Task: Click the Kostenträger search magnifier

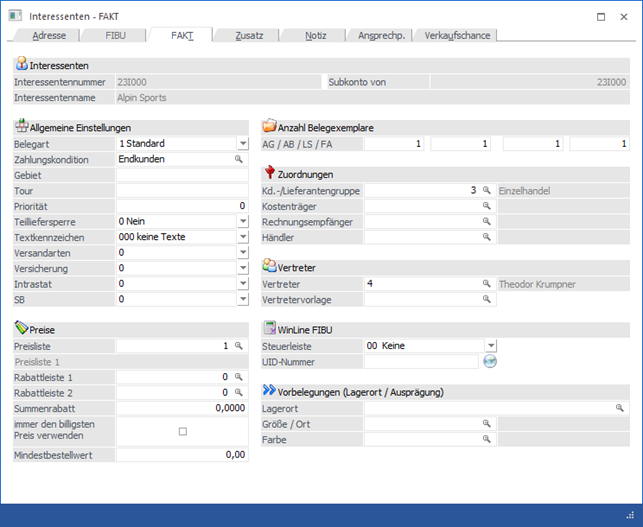Action: coord(487,206)
